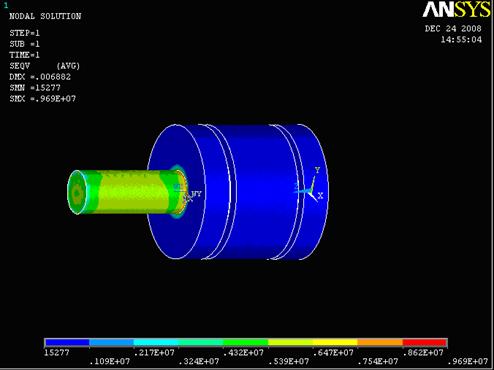494x370 pixels.
Task: Click the green legend segment near .432E+07
Action: click(x=246, y=343)
